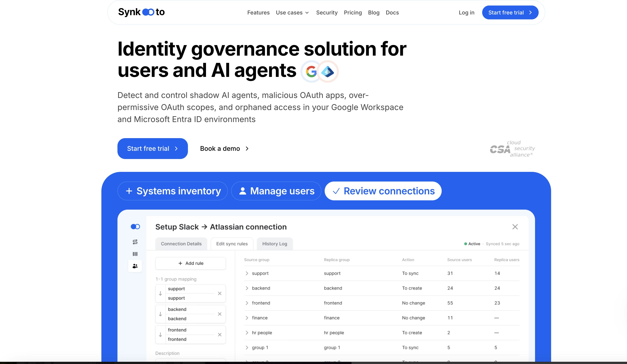
Task: Click the down arrow on frontend mapping
Action: [x=160, y=335]
